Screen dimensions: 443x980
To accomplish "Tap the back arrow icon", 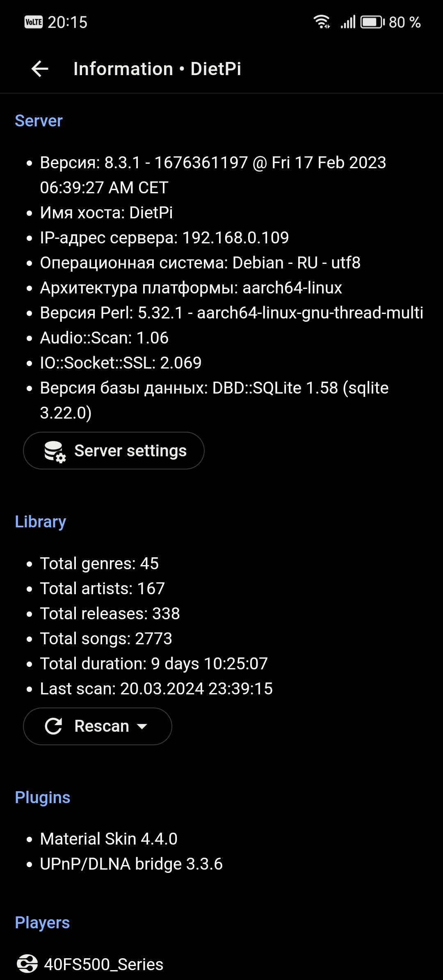I will point(40,69).
